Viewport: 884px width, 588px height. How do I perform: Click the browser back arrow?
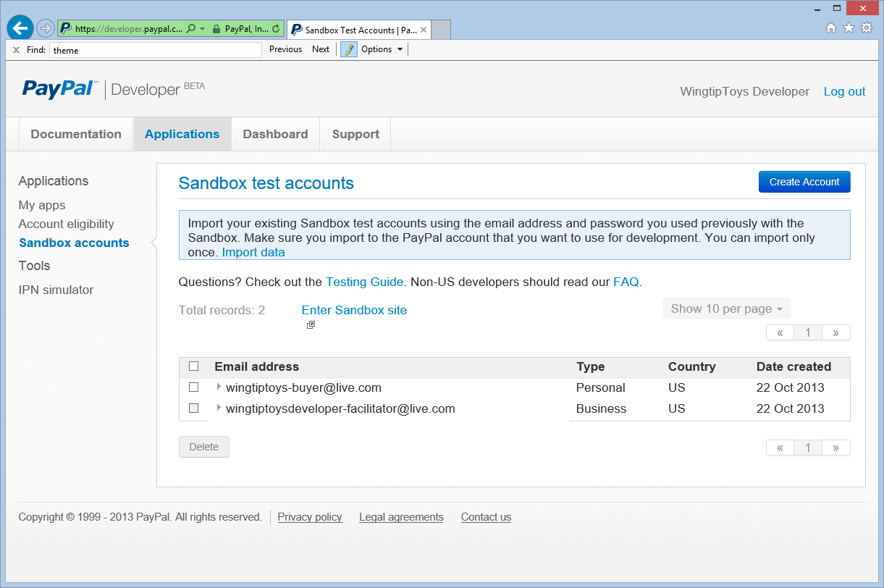coord(20,28)
